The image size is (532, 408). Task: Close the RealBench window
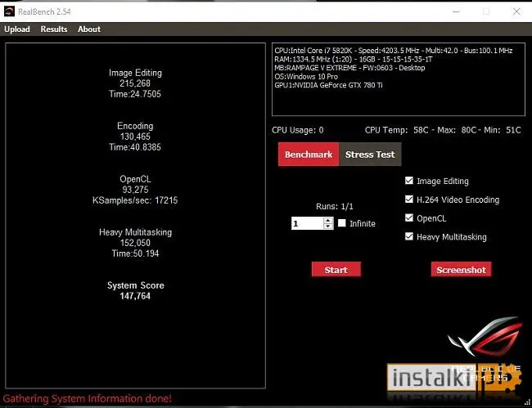(516, 11)
